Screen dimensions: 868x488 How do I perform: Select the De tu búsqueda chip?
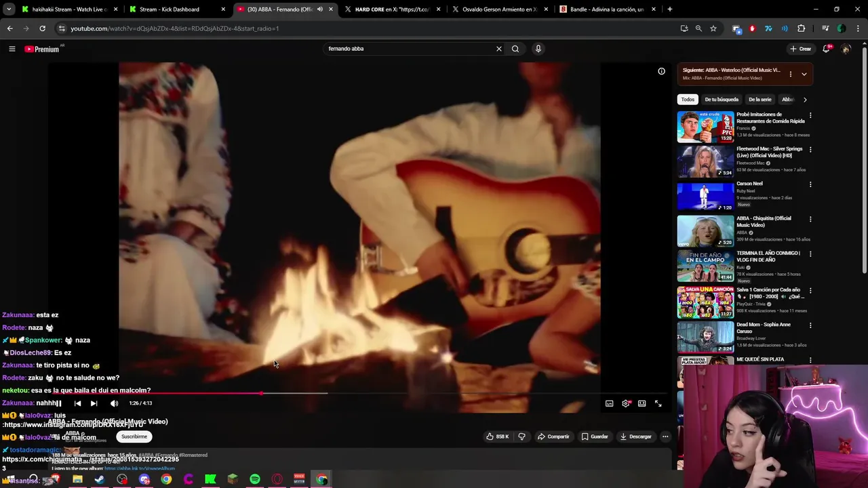[x=722, y=100]
